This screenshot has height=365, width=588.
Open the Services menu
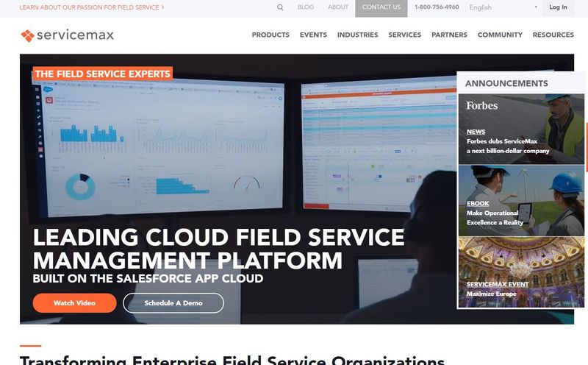(x=405, y=35)
